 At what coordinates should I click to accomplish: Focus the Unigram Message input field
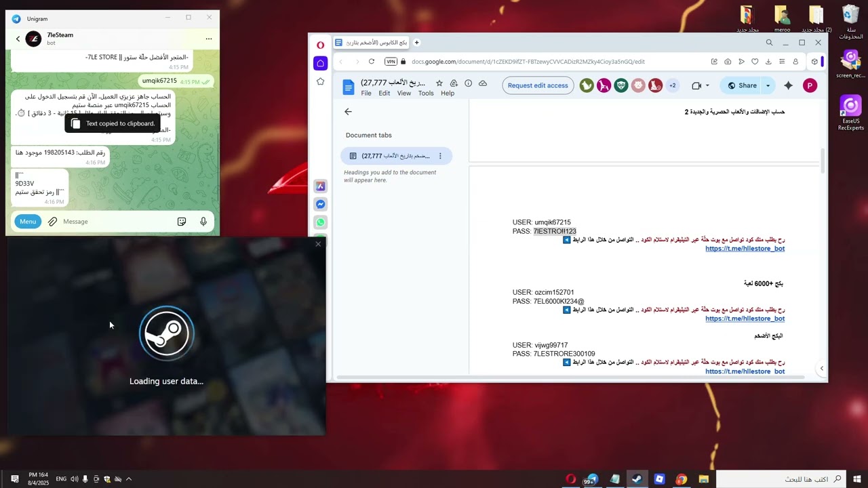115,222
